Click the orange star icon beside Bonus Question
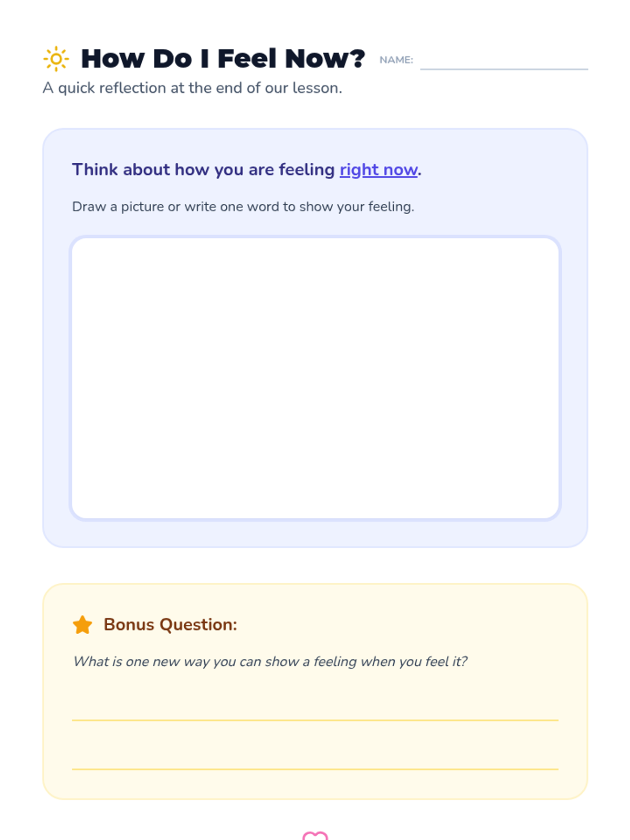The width and height of the screenshot is (630, 840). (82, 625)
